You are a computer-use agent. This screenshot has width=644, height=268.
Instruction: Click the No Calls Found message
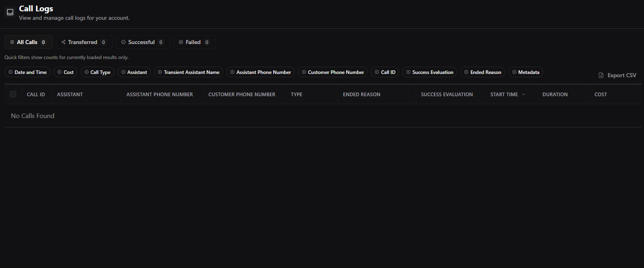pyautogui.click(x=32, y=116)
